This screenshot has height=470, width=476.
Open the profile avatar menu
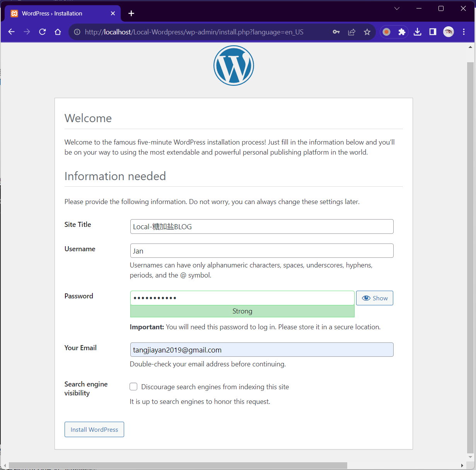point(449,32)
